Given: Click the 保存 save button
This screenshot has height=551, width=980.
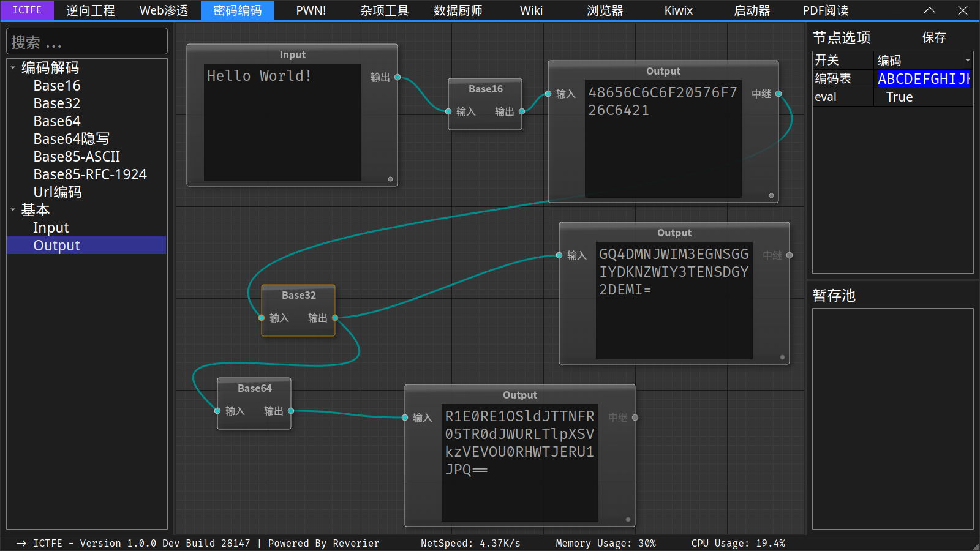Looking at the screenshot, I should coord(934,37).
